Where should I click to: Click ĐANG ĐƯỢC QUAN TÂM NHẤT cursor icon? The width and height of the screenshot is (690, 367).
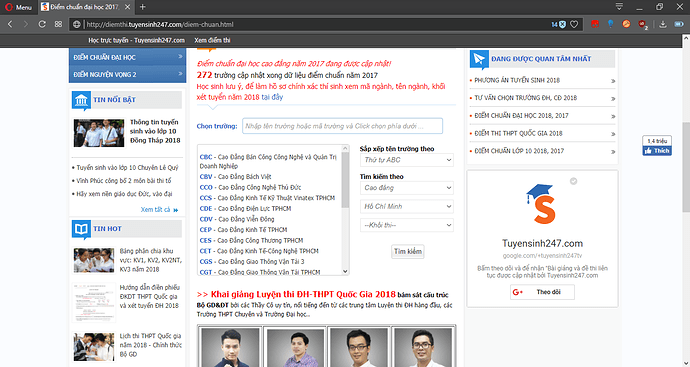479,59
